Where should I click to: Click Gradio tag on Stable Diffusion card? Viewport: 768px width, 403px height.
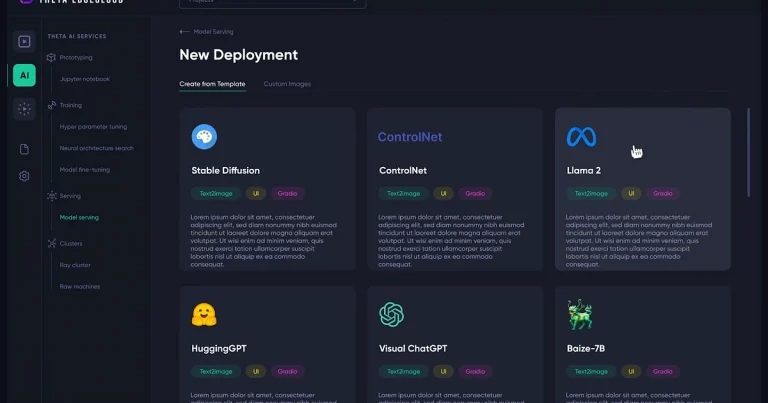pyautogui.click(x=287, y=193)
